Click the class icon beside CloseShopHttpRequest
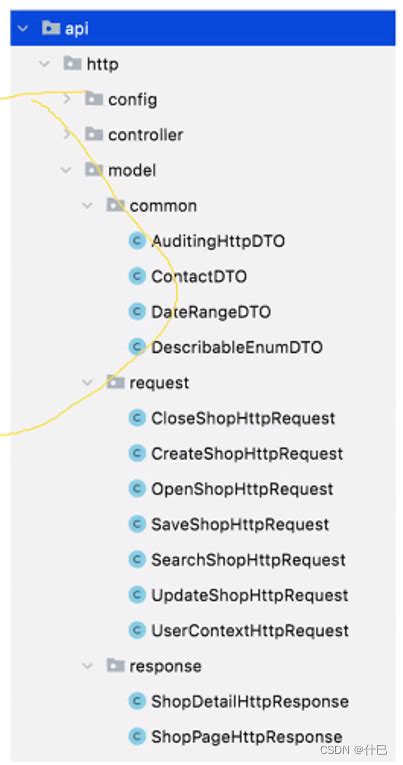Viewport: 403px width, 765px height. click(x=137, y=418)
